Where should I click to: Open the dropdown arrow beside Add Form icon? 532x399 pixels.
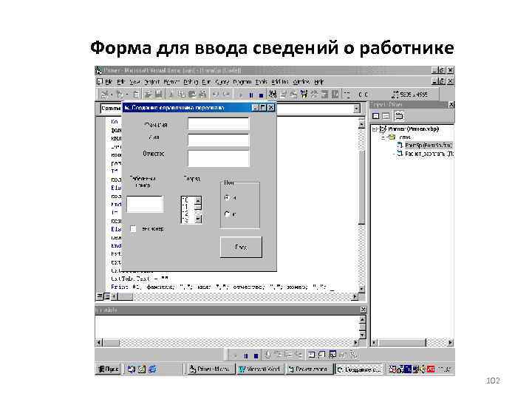(x=126, y=95)
